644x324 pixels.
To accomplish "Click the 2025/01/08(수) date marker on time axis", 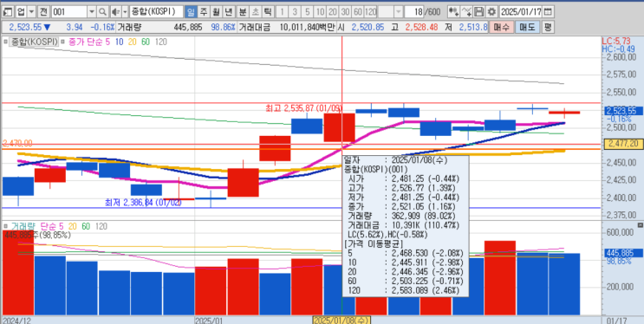I will click(342, 320).
